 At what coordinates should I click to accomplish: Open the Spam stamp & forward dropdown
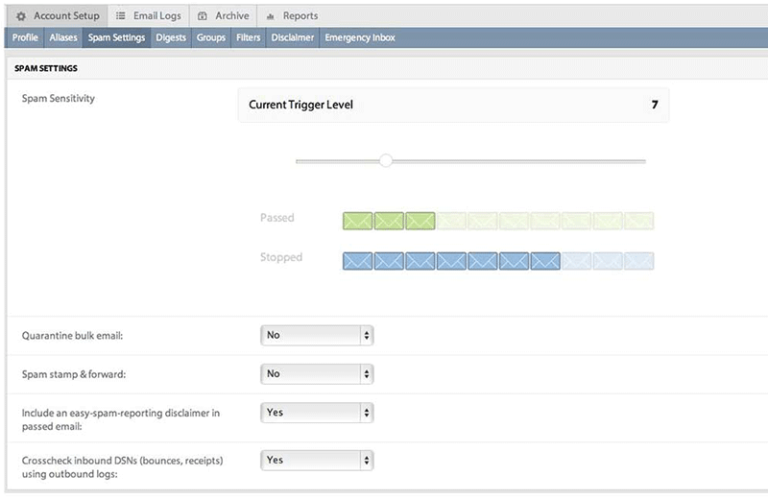pyautogui.click(x=316, y=374)
